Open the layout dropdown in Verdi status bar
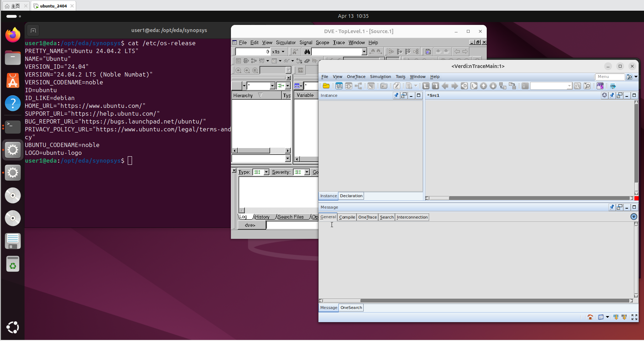This screenshot has width=644, height=341. point(607,317)
